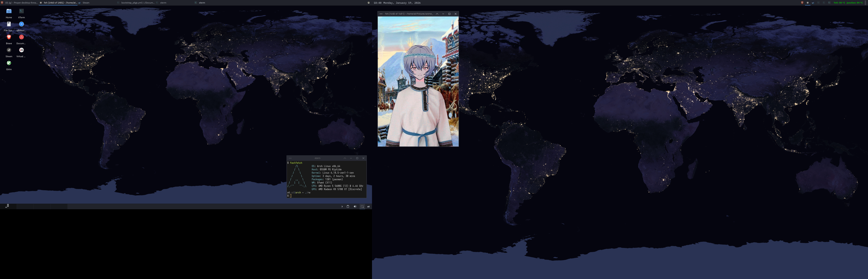Open clipboard manager in bottom panel
Viewport: 868px width, 279px height.
tap(348, 207)
